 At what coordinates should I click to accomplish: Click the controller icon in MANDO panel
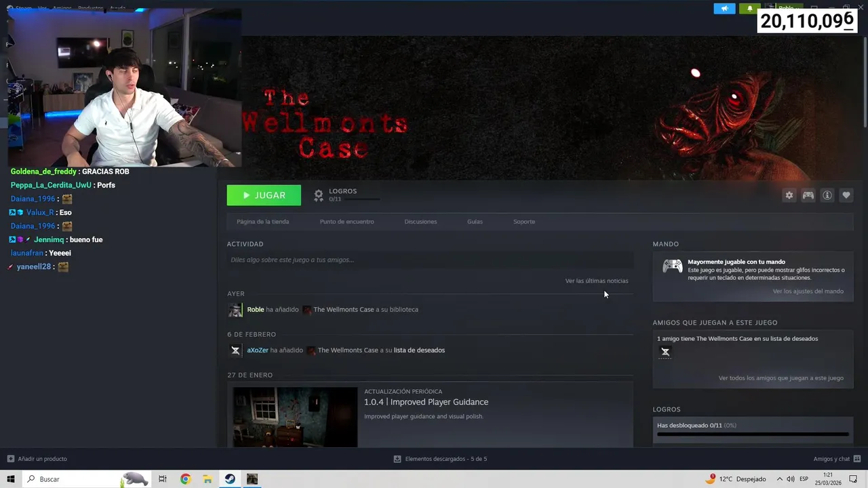coord(673,266)
